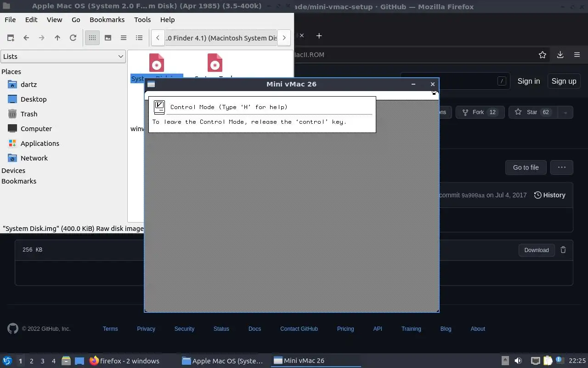Open Firefox downloads panel

coord(560,55)
